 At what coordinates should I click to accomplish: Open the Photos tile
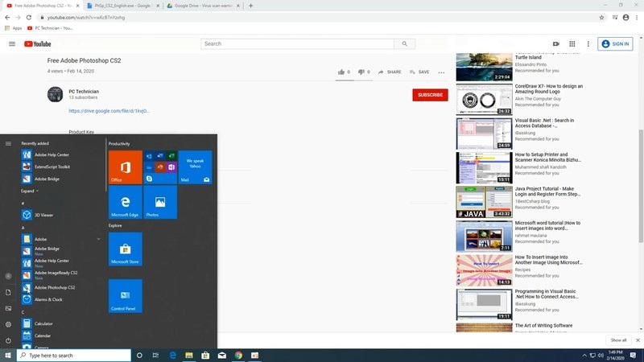point(160,202)
